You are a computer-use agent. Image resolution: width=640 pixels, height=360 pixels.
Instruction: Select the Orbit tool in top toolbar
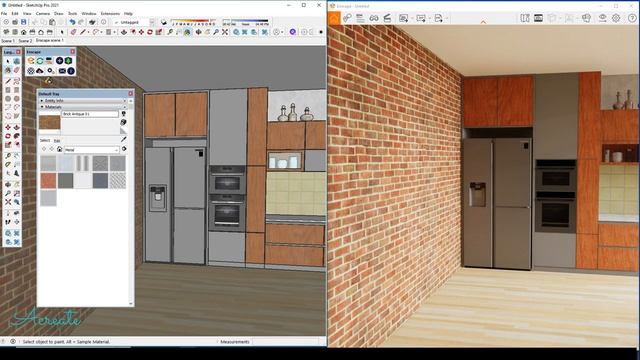(198, 32)
